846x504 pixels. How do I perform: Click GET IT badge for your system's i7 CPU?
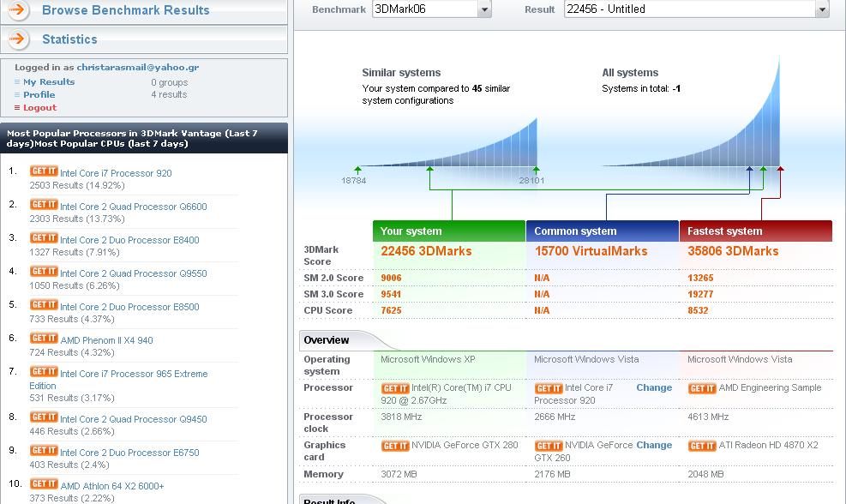(x=395, y=388)
